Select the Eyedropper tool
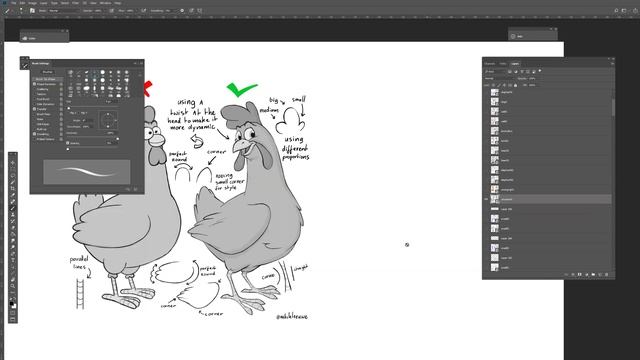 (13, 194)
